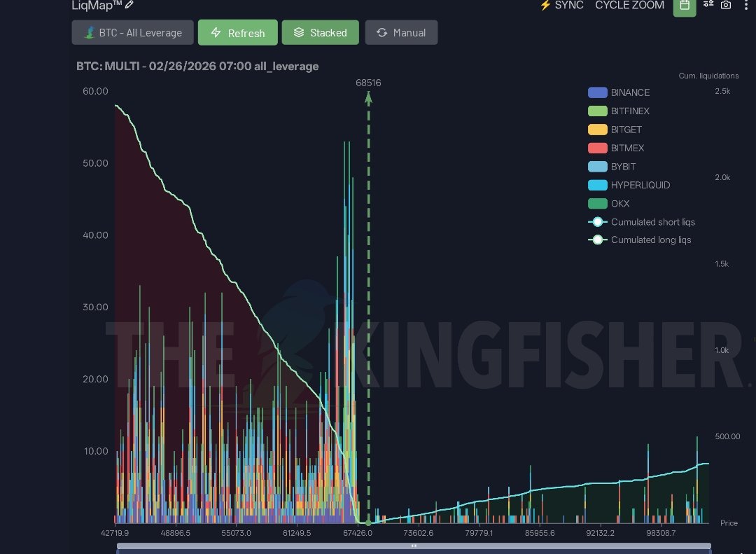Click the 98308.7 price axis label

(x=661, y=533)
